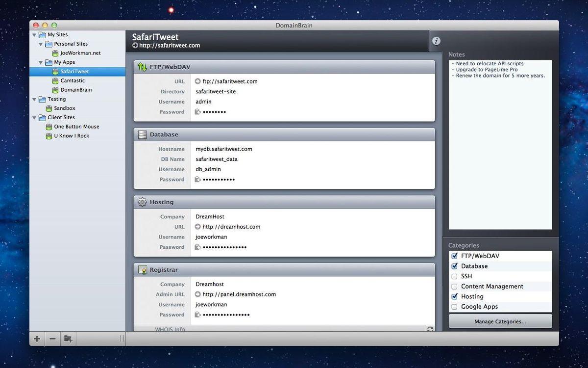Remove the selected site with minus button
Screen dimensions: 588x368
(52, 339)
